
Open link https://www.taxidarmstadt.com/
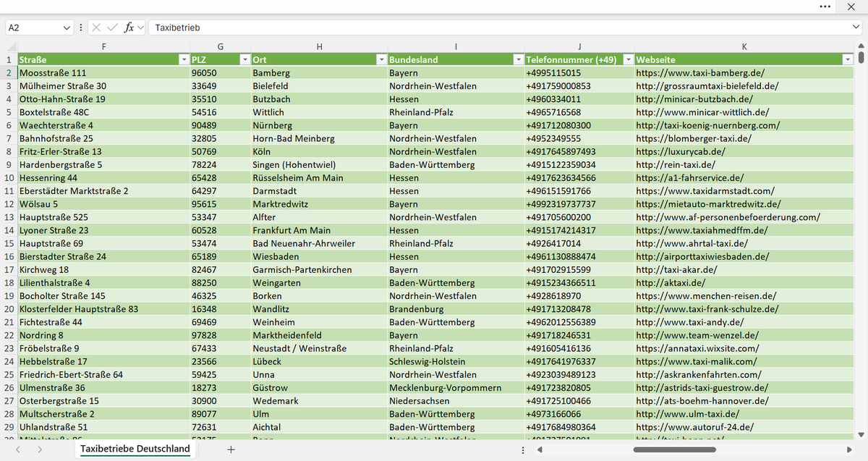coord(705,191)
